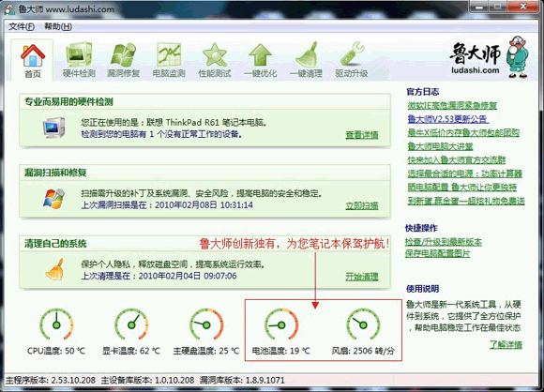Open the 电脑监测 monitoring tool
The image size is (544, 392).
[169, 60]
